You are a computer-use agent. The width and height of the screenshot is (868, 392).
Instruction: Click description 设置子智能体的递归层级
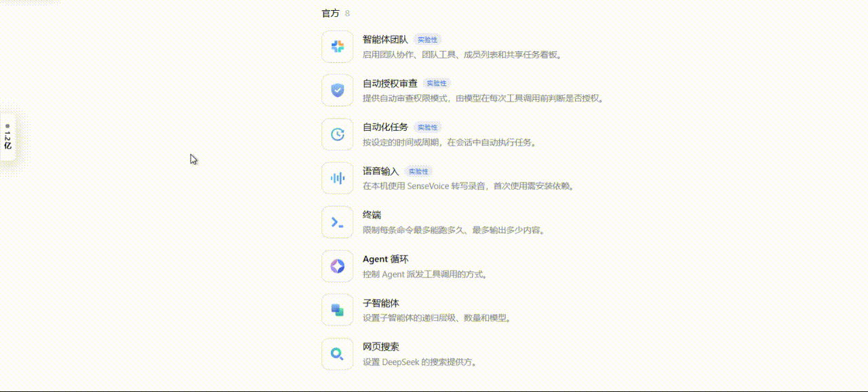(x=437, y=317)
